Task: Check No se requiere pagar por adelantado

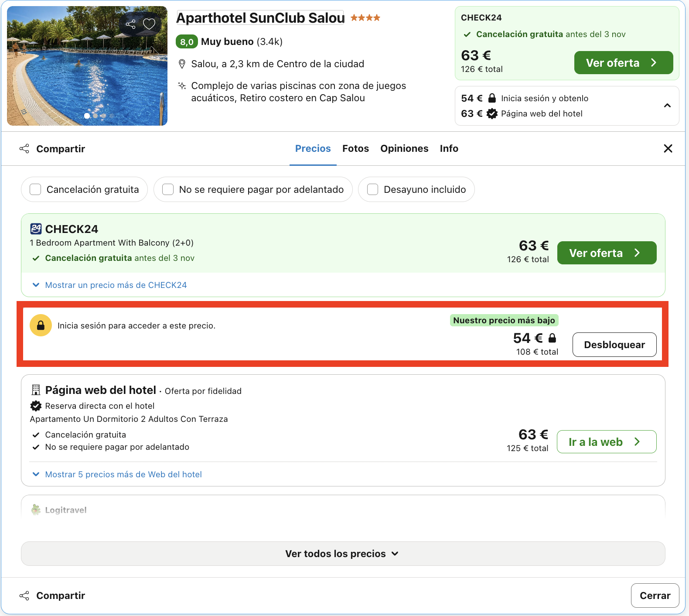Action: click(x=168, y=189)
